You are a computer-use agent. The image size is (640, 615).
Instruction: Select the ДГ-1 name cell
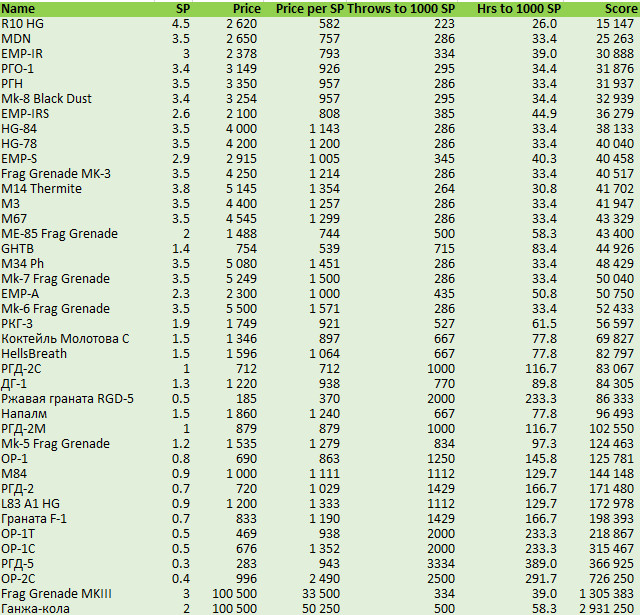pos(14,384)
